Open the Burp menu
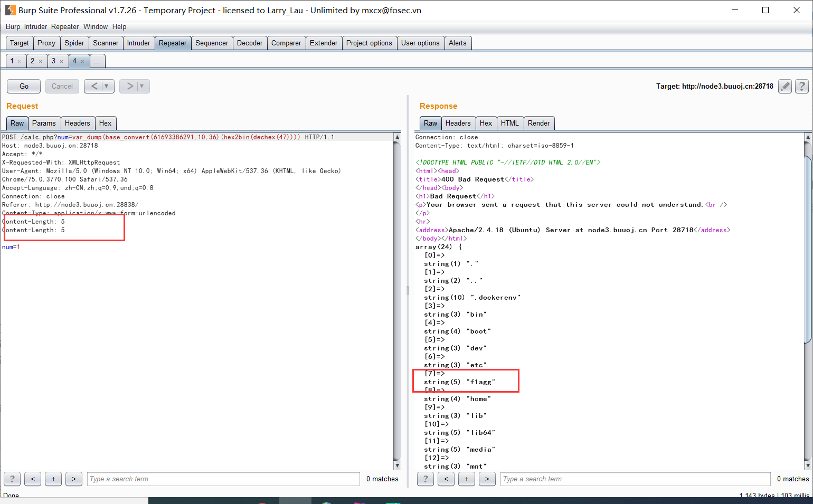The height and width of the screenshot is (504, 813). [x=13, y=26]
